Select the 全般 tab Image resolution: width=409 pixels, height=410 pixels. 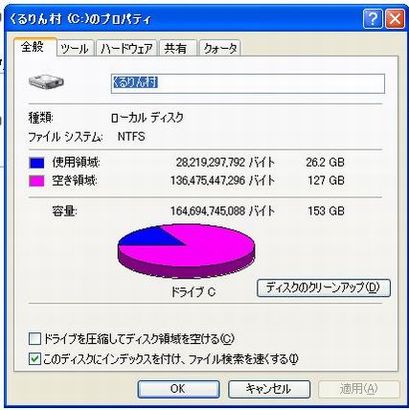click(x=33, y=47)
